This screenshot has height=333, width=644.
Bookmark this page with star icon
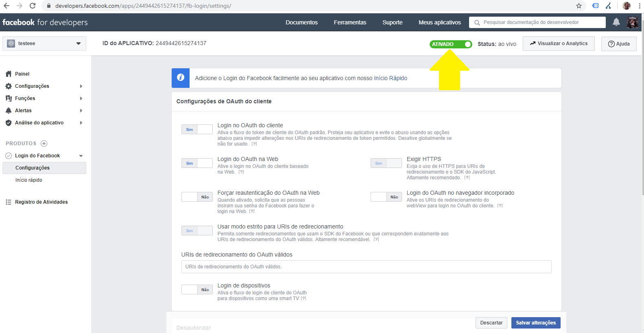[579, 6]
